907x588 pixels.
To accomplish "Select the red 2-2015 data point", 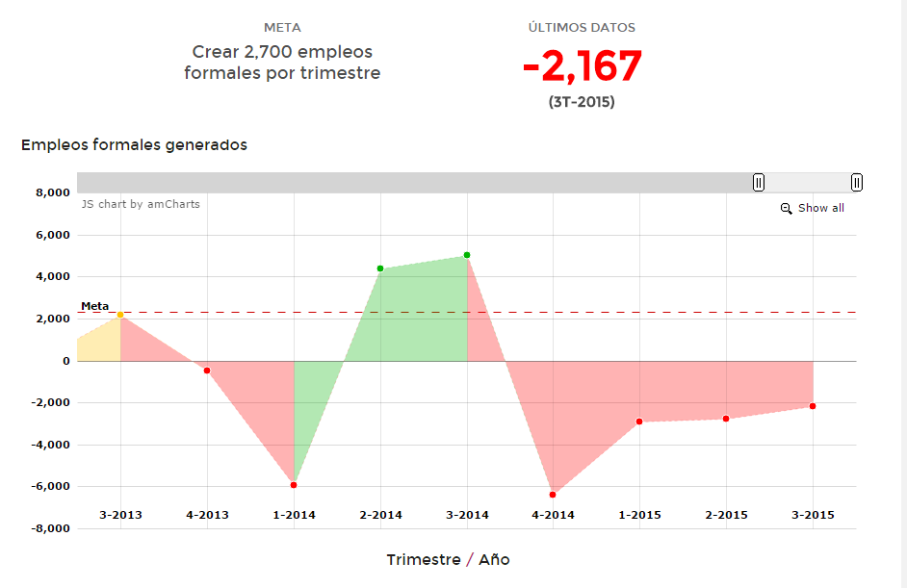I will tap(726, 419).
